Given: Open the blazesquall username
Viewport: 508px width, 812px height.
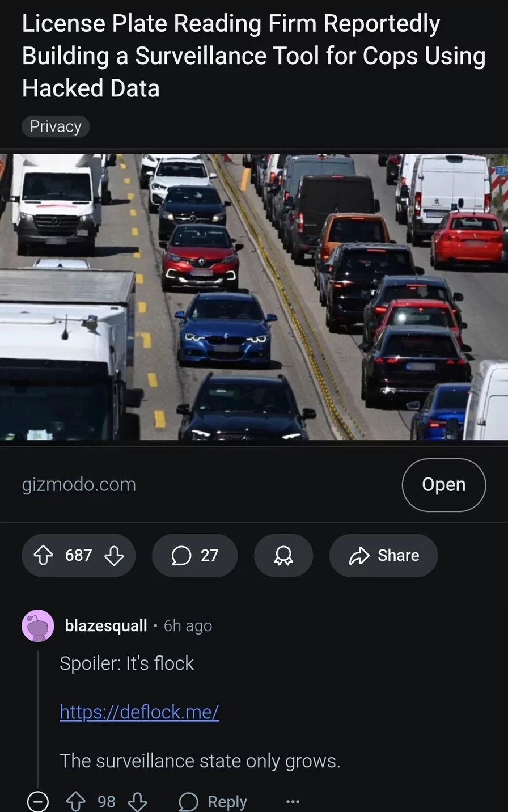Looking at the screenshot, I should (106, 626).
